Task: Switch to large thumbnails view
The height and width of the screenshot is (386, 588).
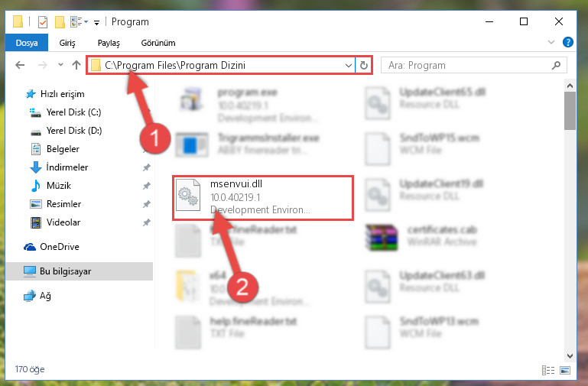Action: click(565, 370)
